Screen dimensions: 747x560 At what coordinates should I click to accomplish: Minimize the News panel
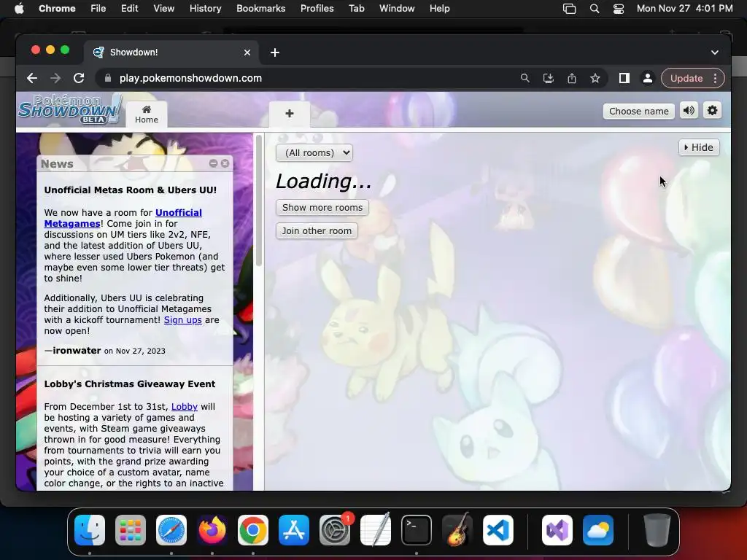pyautogui.click(x=213, y=163)
